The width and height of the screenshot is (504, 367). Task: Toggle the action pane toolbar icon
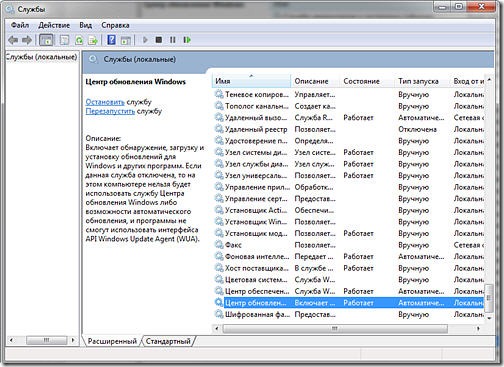[126, 40]
